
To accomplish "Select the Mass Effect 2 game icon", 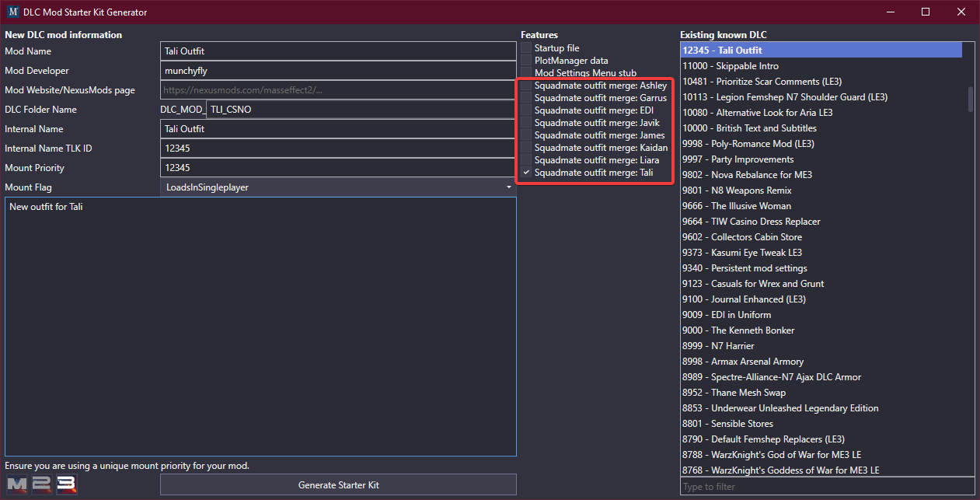I will coord(40,484).
